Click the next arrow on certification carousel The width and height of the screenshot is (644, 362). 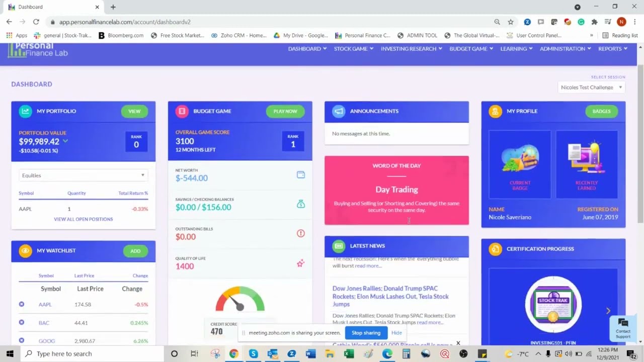pyautogui.click(x=608, y=311)
